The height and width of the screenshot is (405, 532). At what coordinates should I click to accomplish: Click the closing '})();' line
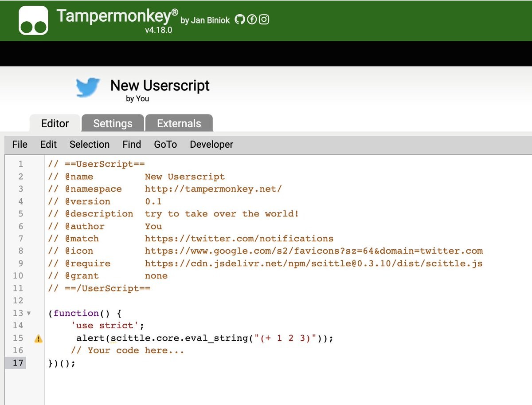(x=62, y=363)
